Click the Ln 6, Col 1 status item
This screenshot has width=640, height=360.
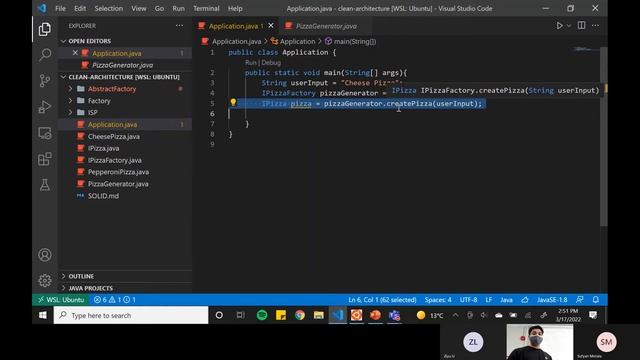pos(382,300)
